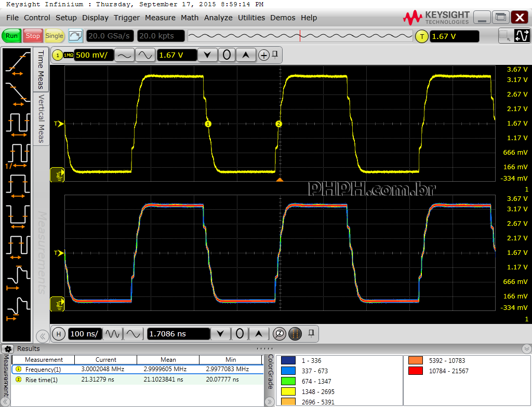The height and width of the screenshot is (407, 532).
Task: Switch to the Vertical Meas tab
Action: pyautogui.click(x=41, y=118)
